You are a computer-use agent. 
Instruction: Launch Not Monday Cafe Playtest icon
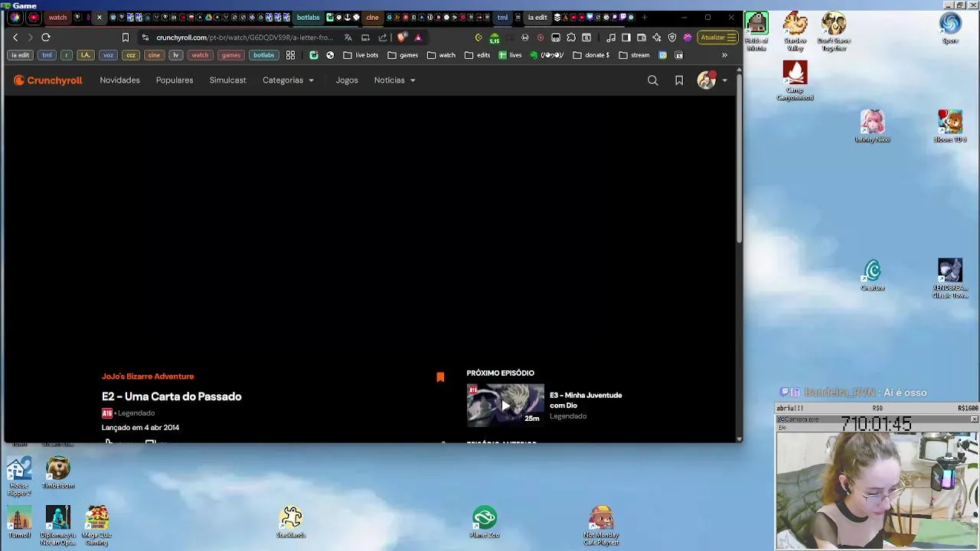click(x=601, y=526)
